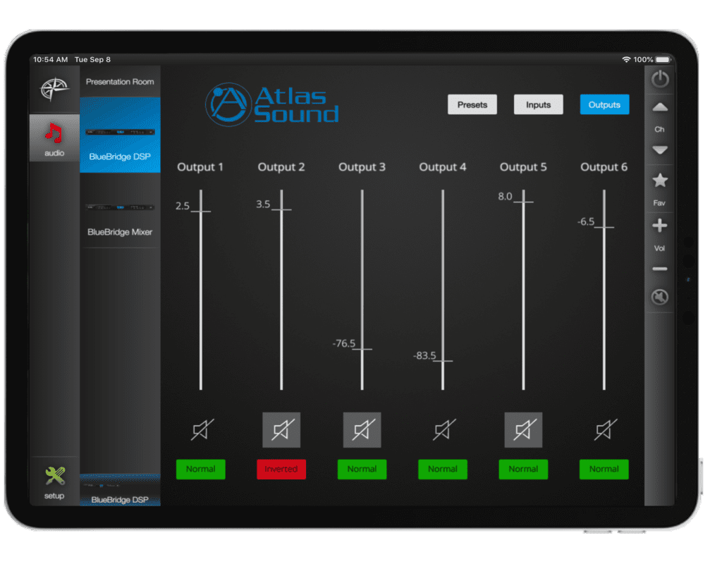Viewport: 722px width, 588px height.
Task: Click the channel down arrow
Action: pos(660,150)
